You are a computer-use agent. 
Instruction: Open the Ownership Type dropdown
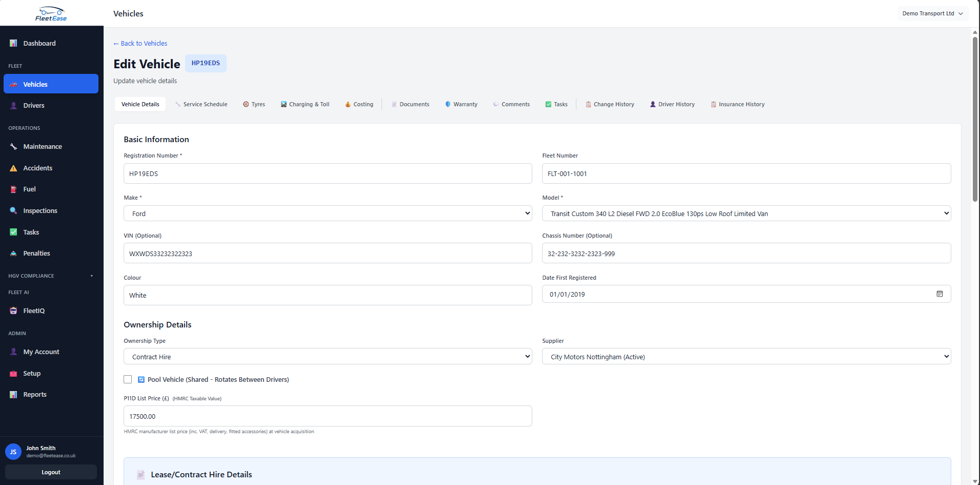tap(328, 357)
